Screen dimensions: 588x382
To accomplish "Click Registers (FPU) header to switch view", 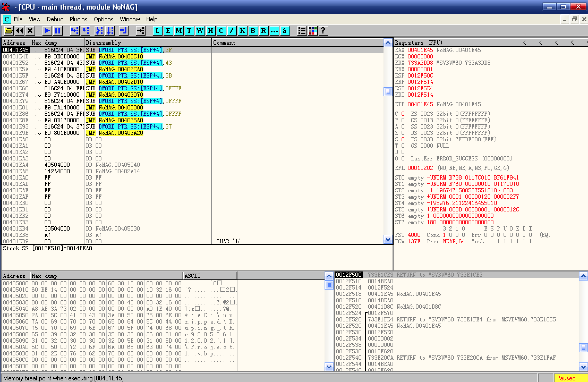I will [419, 43].
